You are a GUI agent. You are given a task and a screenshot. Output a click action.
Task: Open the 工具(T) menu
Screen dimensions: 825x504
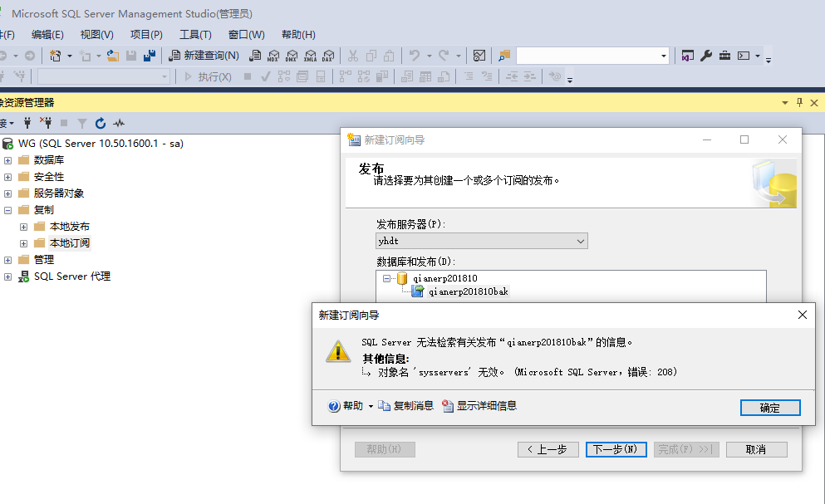tap(195, 35)
